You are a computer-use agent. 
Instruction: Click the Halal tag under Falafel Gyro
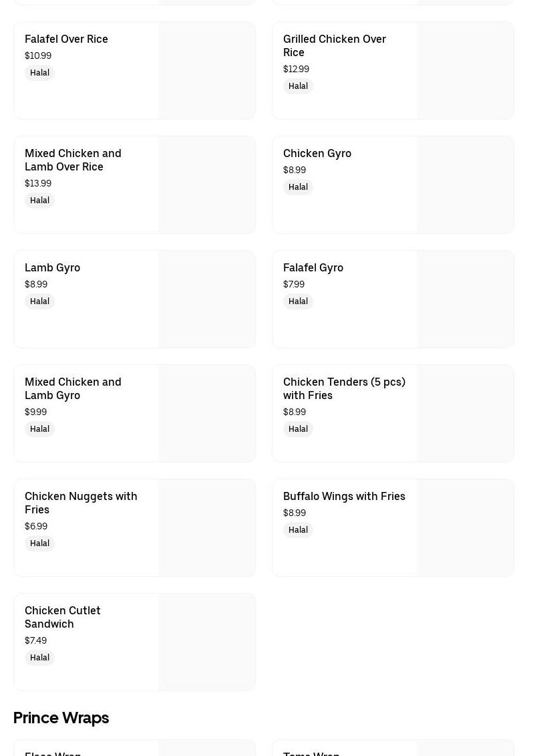click(298, 301)
